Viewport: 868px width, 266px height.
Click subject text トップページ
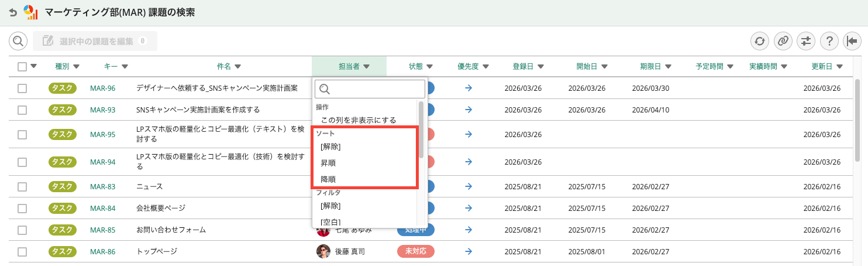coord(157,251)
